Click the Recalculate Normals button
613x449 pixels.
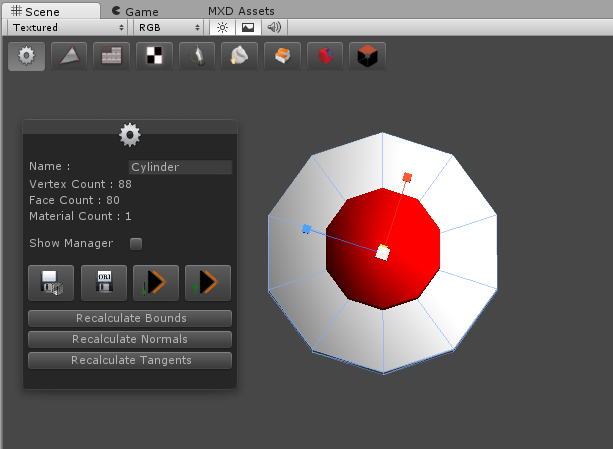(130, 339)
